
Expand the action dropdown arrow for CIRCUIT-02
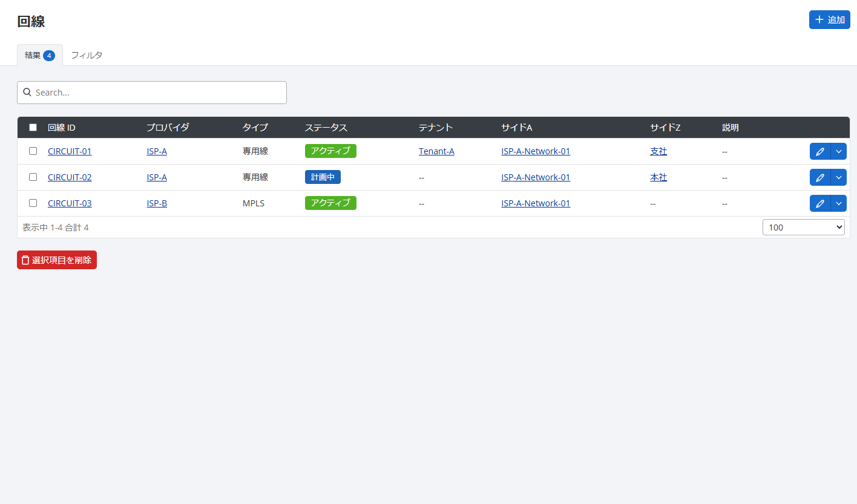coord(839,177)
